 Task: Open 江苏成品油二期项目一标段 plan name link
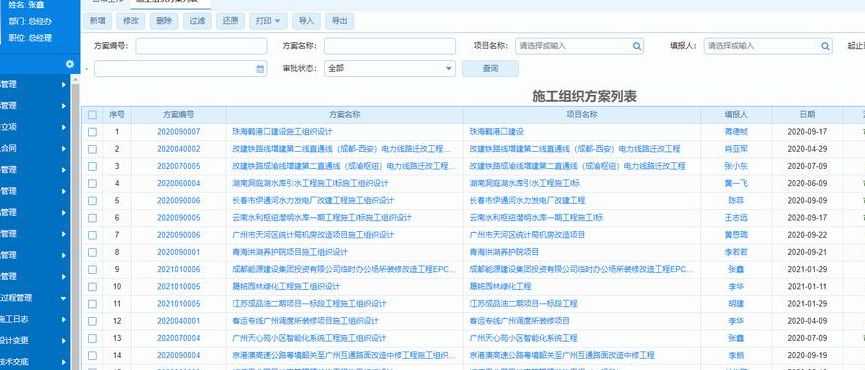pyautogui.click(x=309, y=304)
